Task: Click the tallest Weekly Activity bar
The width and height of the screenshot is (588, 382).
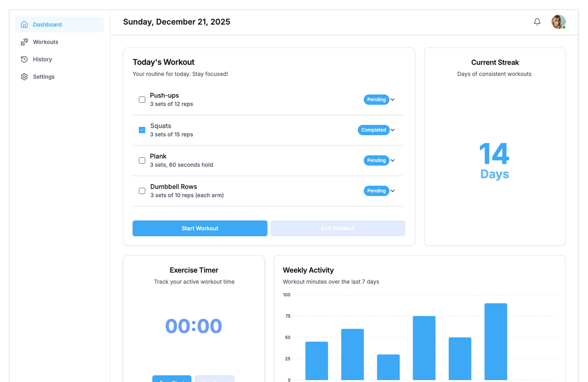Action: 496,341
